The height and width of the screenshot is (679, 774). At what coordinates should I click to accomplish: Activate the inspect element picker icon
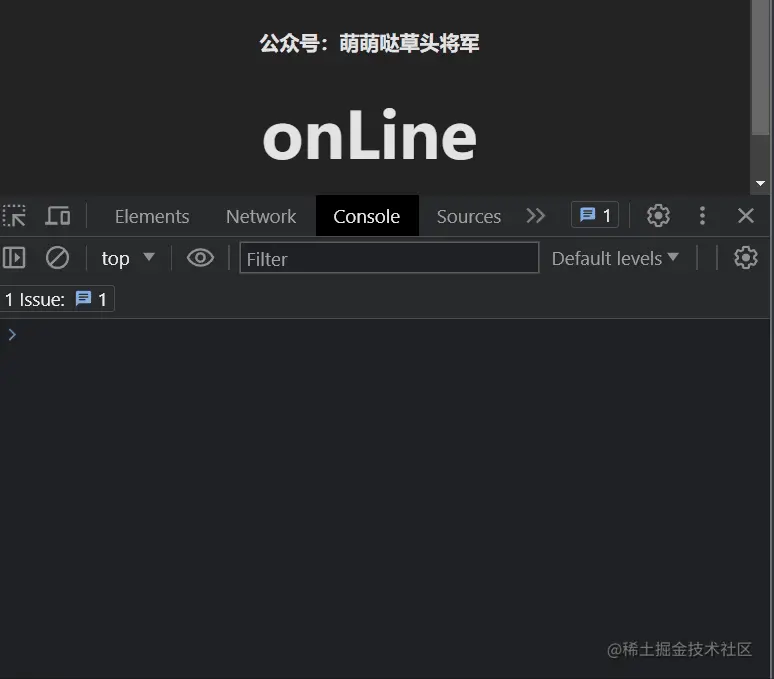[x=14, y=216]
